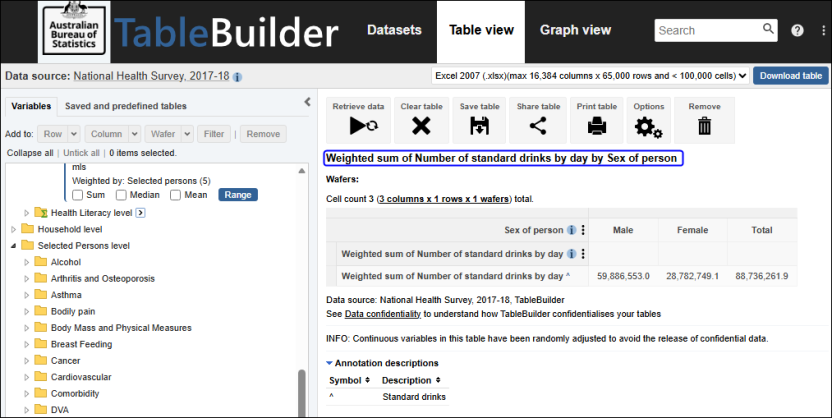The image size is (832, 418).
Task: Click the table title text
Action: pyautogui.click(x=501, y=158)
